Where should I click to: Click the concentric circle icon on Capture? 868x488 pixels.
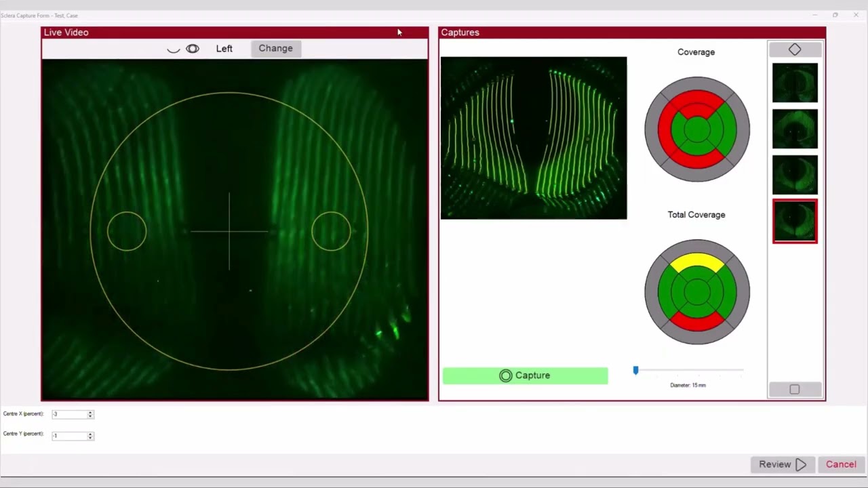[506, 375]
